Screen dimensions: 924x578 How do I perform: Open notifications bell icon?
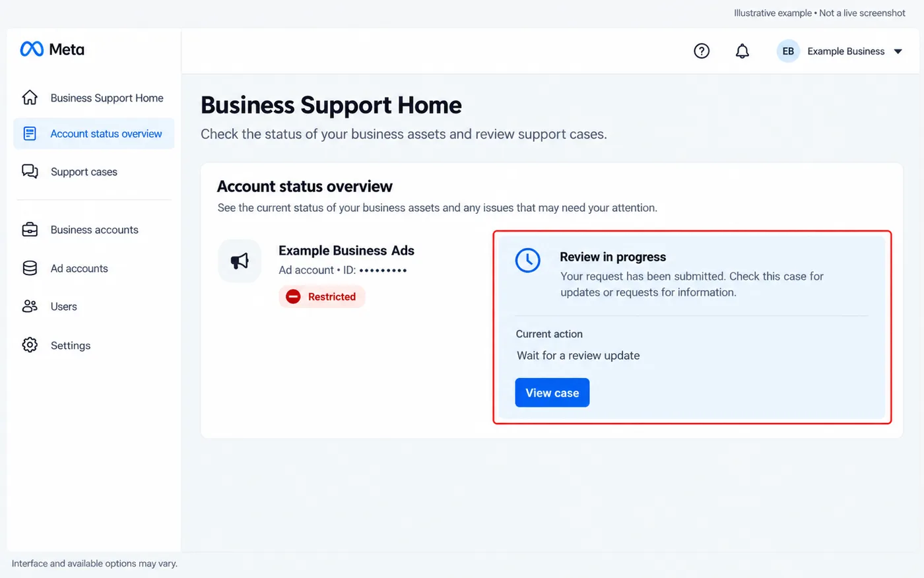coord(742,51)
